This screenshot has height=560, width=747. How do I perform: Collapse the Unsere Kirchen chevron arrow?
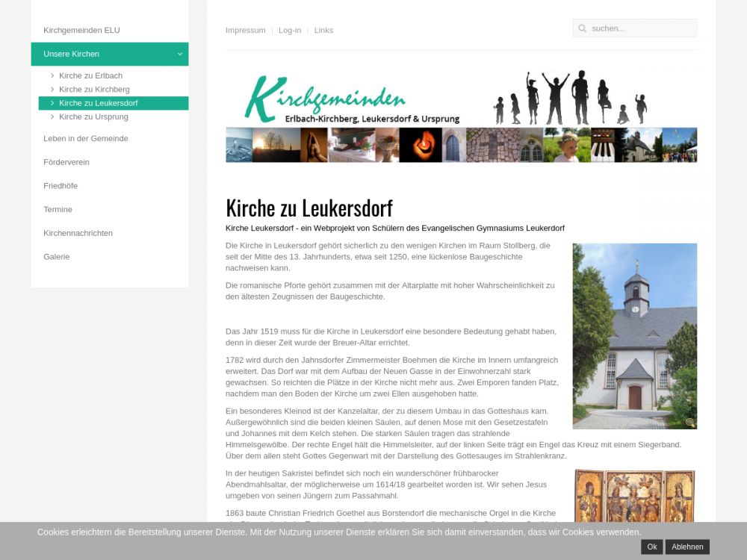[179, 54]
